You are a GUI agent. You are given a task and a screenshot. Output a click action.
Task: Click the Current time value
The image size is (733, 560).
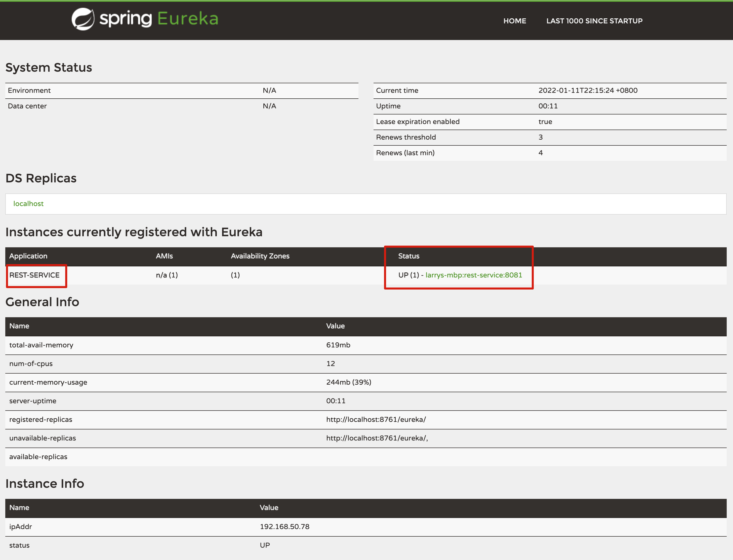point(588,90)
